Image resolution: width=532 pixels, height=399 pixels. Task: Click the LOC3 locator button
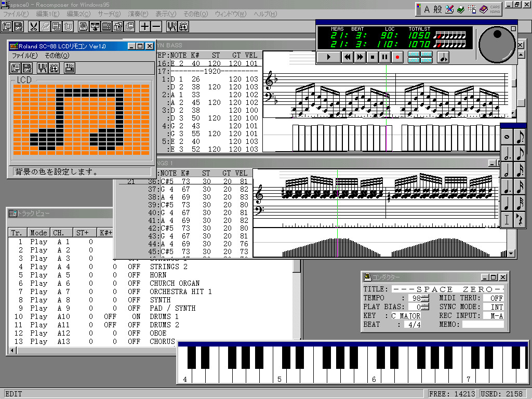click(414, 60)
